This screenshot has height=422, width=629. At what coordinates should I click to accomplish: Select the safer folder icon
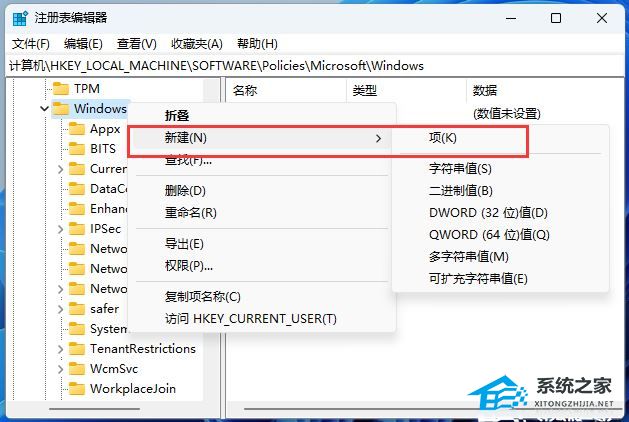(x=77, y=308)
